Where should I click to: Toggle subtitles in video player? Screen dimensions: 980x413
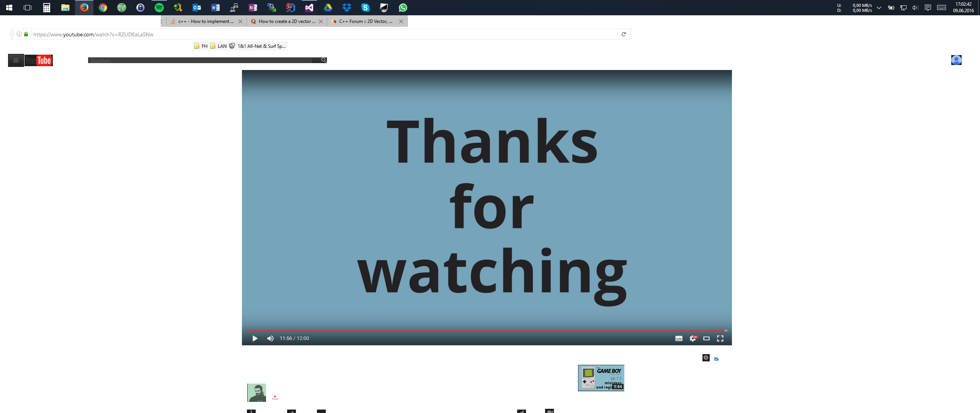pos(679,338)
